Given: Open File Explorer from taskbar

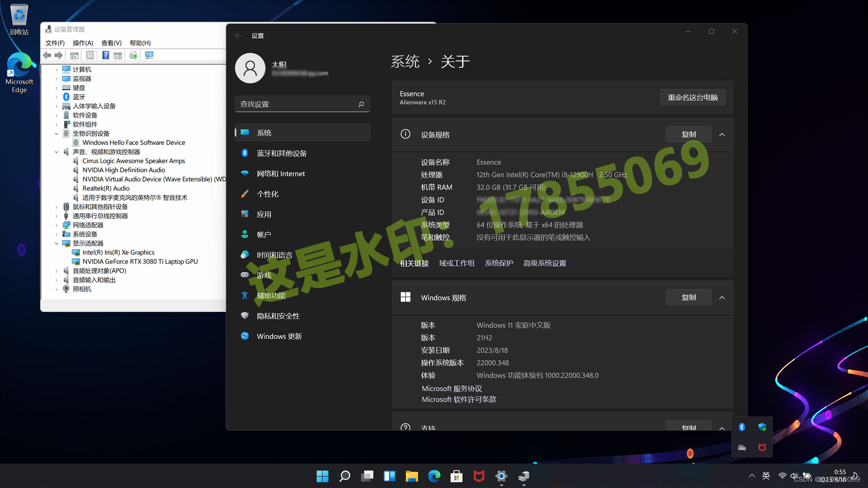Looking at the screenshot, I should tap(412, 476).
